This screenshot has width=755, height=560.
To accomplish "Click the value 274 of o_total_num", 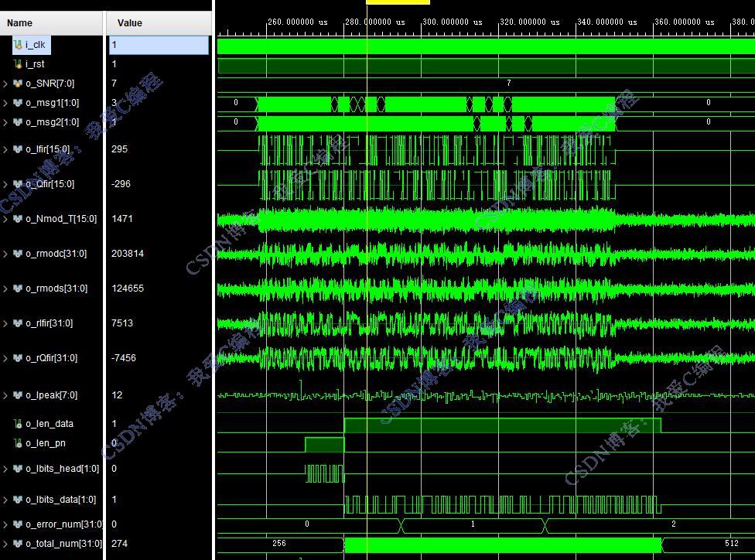I will pyautogui.click(x=119, y=543).
